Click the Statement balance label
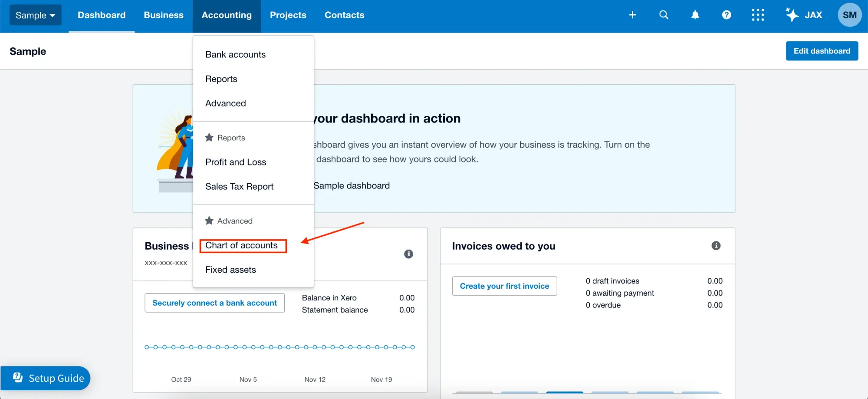This screenshot has width=868, height=399. coord(335,310)
